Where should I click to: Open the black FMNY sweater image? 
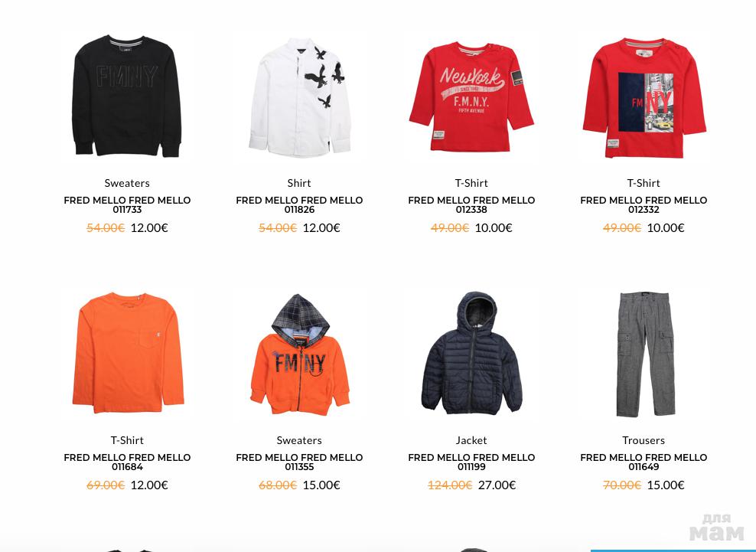[127, 96]
